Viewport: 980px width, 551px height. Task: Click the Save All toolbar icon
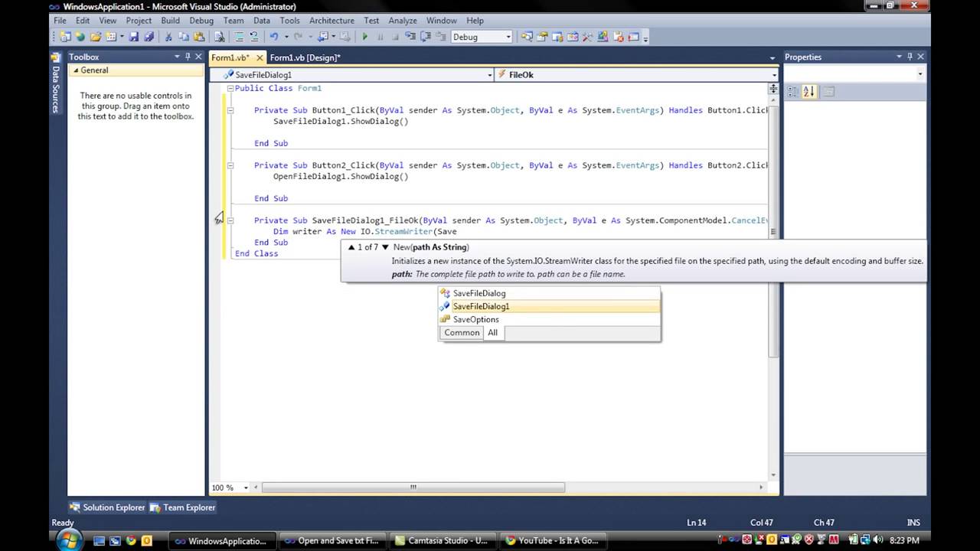[x=149, y=37]
